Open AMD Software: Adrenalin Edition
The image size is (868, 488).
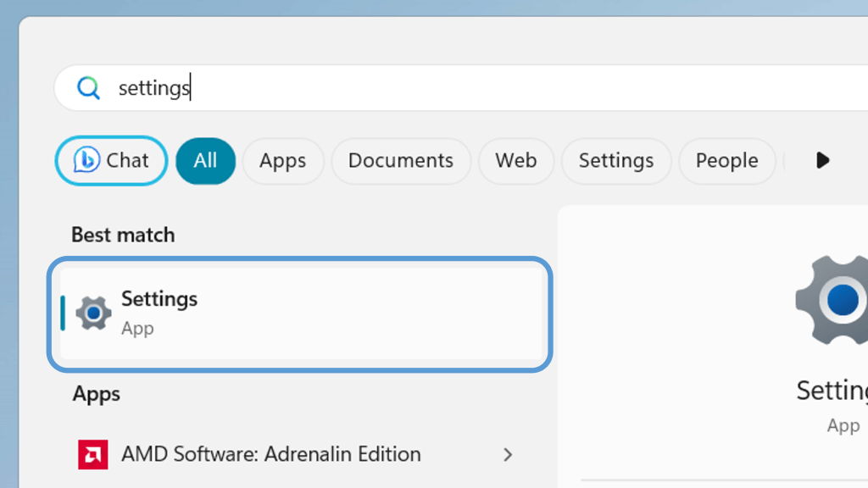click(270, 455)
